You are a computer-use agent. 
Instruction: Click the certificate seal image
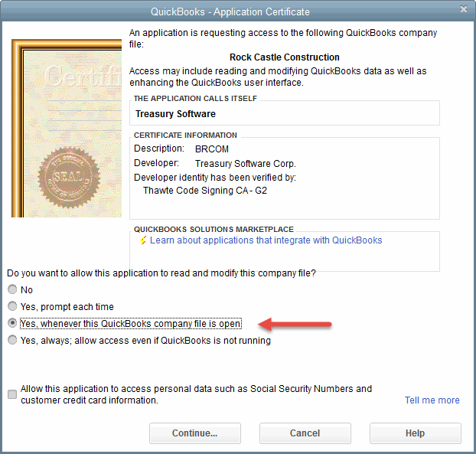click(69, 178)
